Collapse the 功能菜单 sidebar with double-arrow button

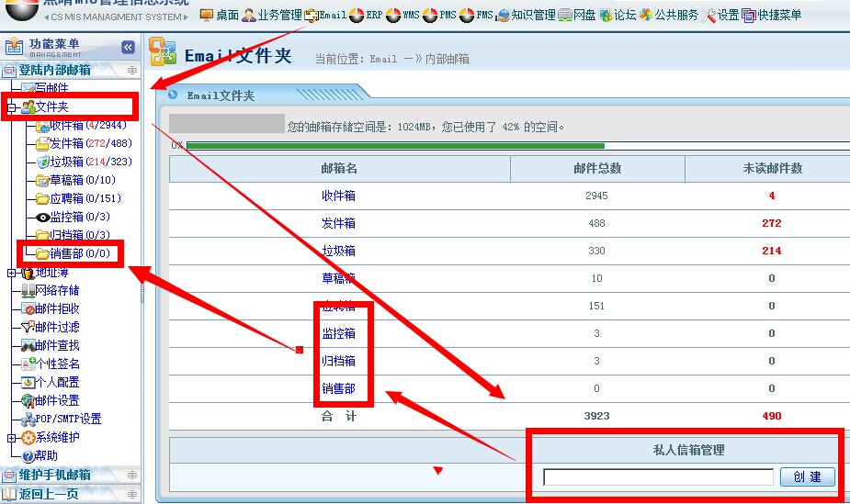pyautogui.click(x=128, y=47)
